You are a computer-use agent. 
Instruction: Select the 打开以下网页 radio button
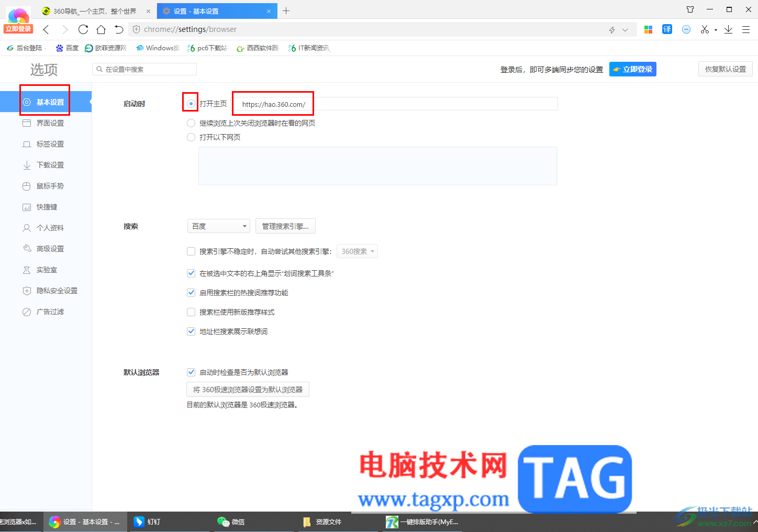(191, 137)
